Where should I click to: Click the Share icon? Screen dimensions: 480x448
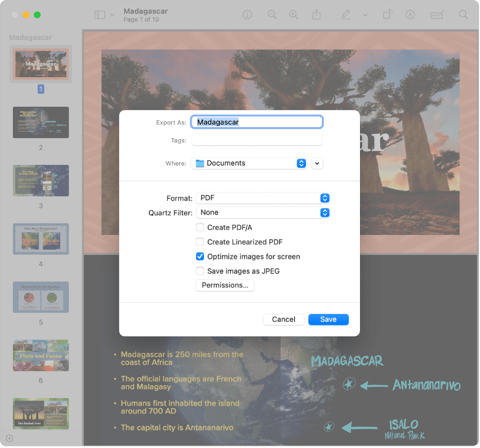(x=317, y=14)
